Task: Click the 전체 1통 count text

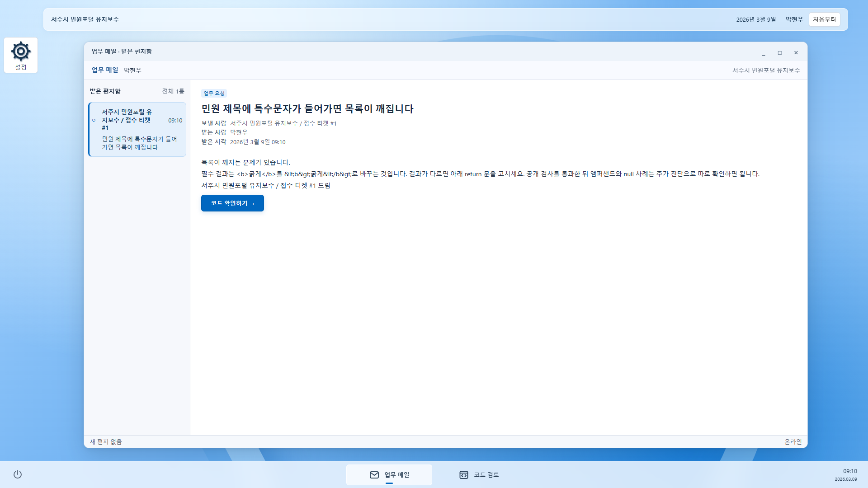Action: [x=173, y=91]
